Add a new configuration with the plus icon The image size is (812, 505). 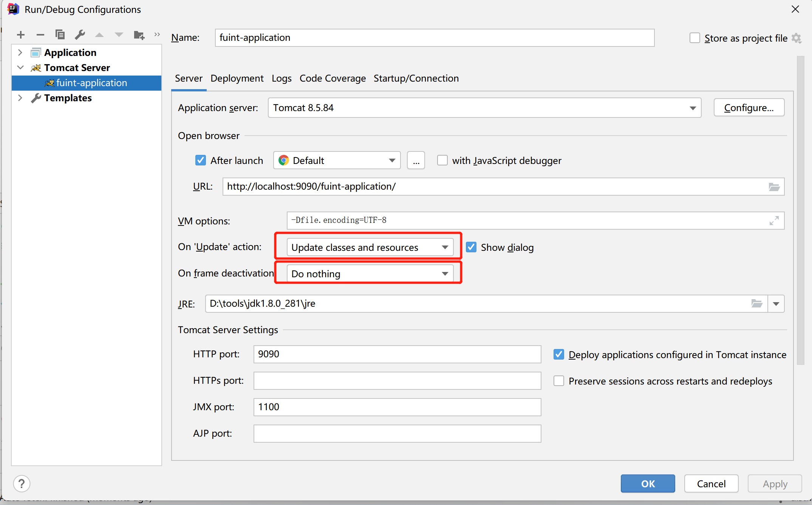pyautogui.click(x=21, y=35)
